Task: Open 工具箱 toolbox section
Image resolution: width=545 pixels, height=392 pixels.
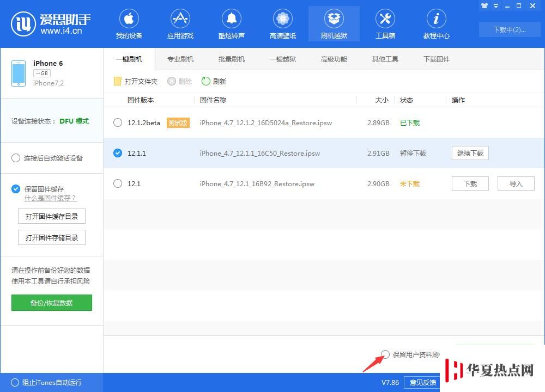Action: click(385, 24)
